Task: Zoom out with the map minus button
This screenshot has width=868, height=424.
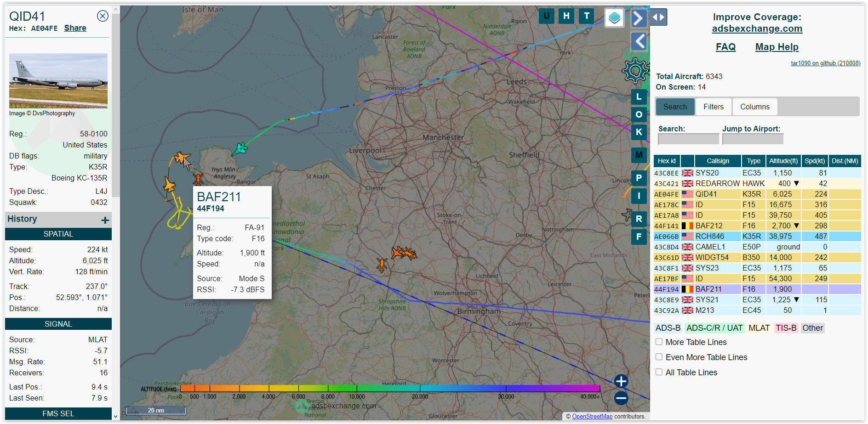Action: coord(621,398)
